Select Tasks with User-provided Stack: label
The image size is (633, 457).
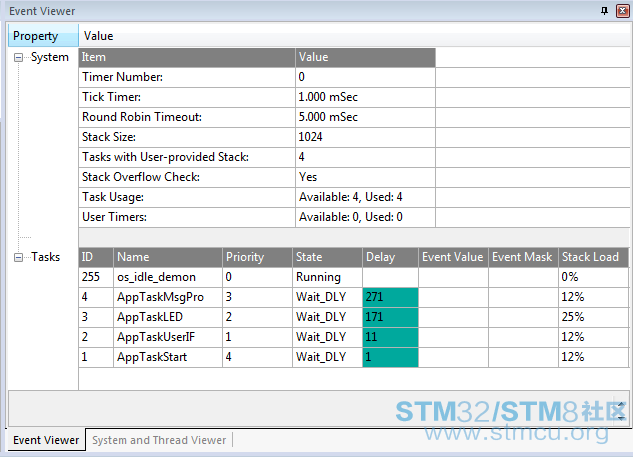coord(165,157)
